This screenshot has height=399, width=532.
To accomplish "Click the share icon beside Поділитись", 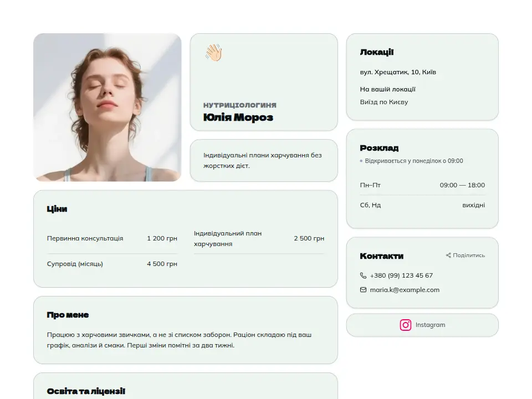I will pyautogui.click(x=448, y=255).
